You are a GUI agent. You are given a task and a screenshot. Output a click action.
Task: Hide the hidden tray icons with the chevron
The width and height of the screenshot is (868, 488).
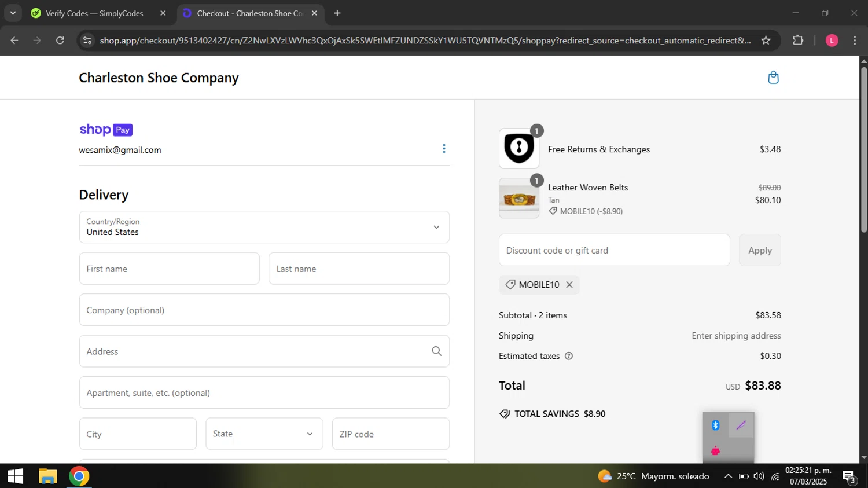point(727,476)
